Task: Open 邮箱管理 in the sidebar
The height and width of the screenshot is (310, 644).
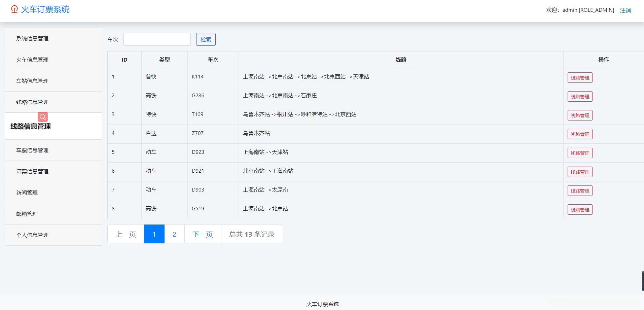Action: pyautogui.click(x=27, y=214)
